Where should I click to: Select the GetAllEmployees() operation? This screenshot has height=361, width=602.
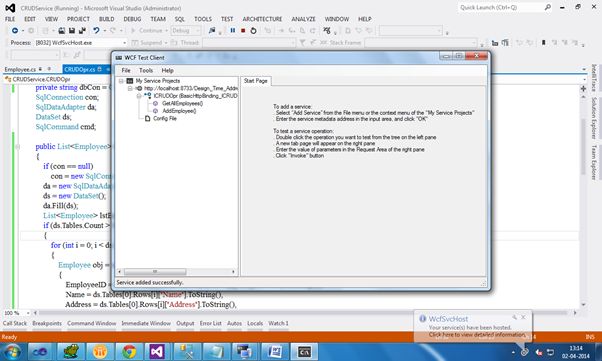click(x=182, y=104)
